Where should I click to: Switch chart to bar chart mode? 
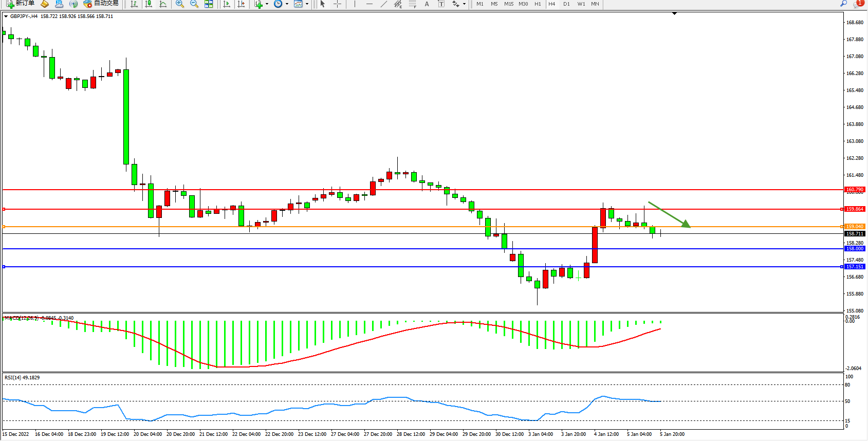point(134,4)
